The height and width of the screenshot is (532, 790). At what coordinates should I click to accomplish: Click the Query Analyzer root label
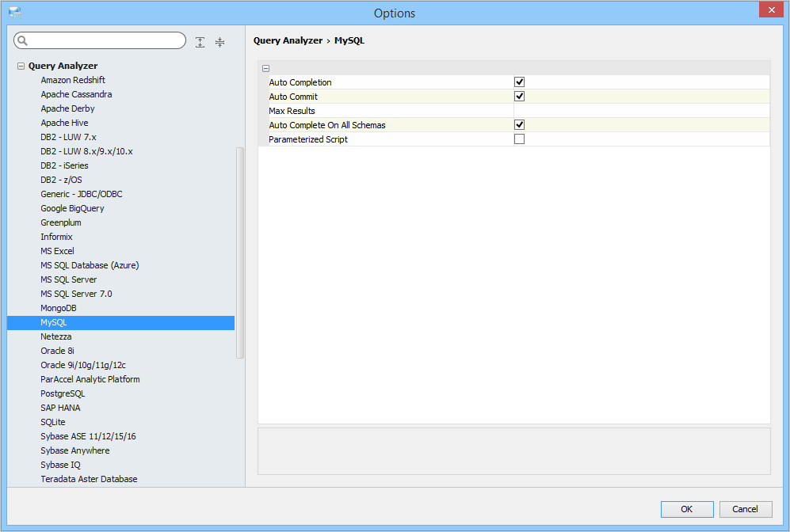click(63, 66)
